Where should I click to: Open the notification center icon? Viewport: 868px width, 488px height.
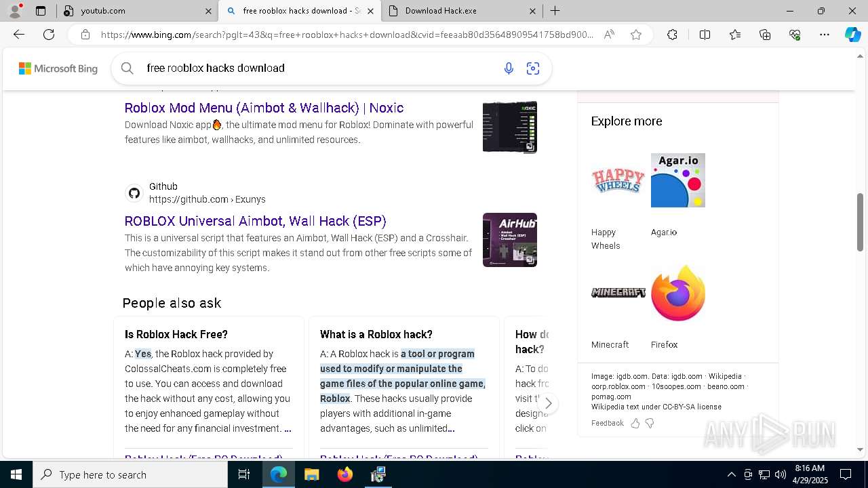846,474
